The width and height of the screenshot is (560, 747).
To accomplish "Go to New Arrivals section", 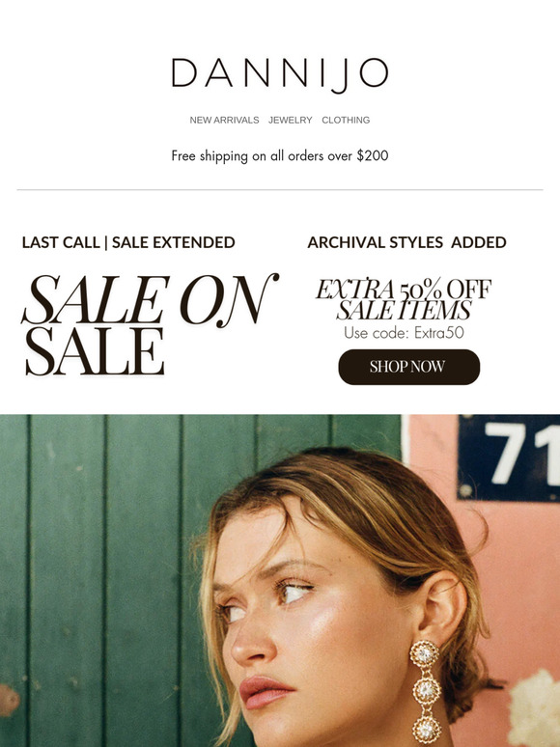I will point(224,120).
